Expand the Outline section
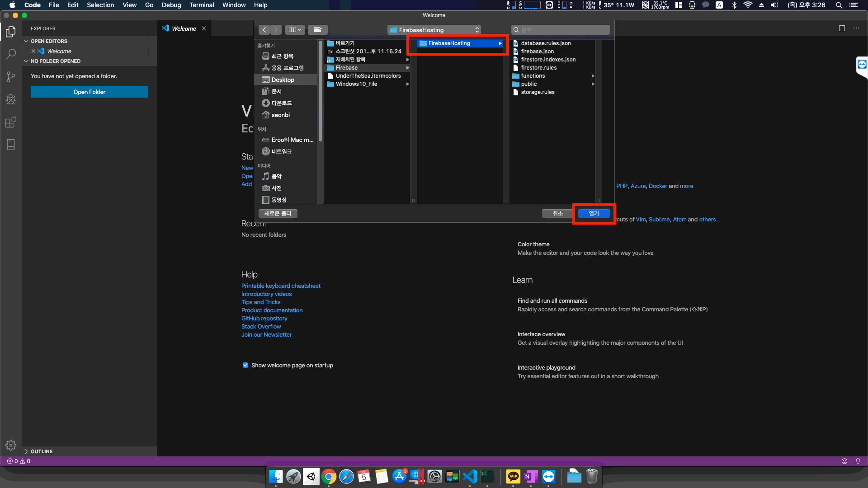868x488 pixels. coord(26,451)
